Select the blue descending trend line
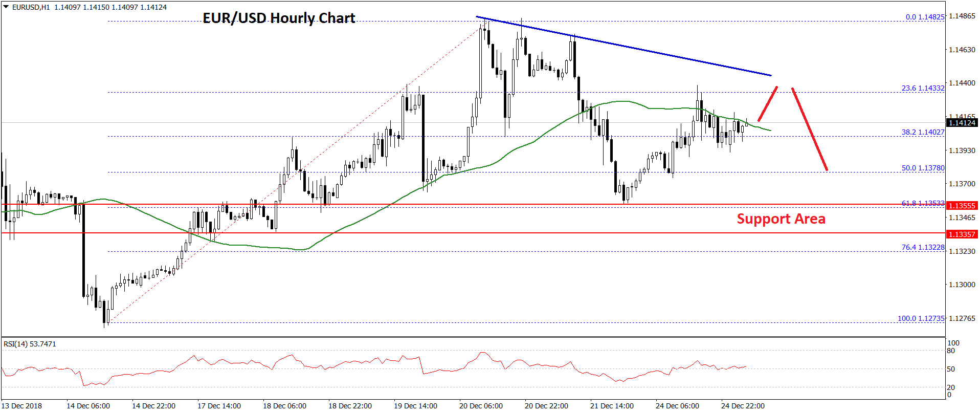 click(x=624, y=47)
